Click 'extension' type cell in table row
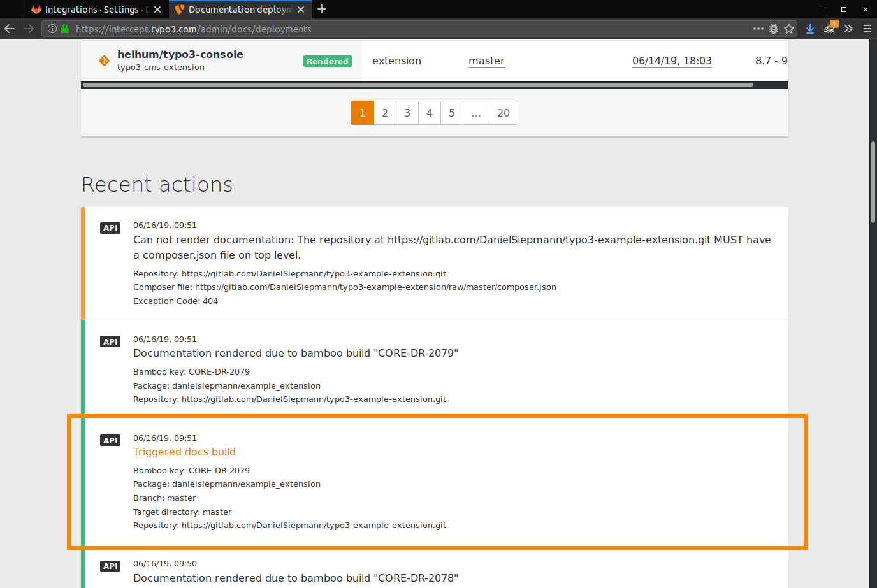877x588 pixels. point(396,61)
